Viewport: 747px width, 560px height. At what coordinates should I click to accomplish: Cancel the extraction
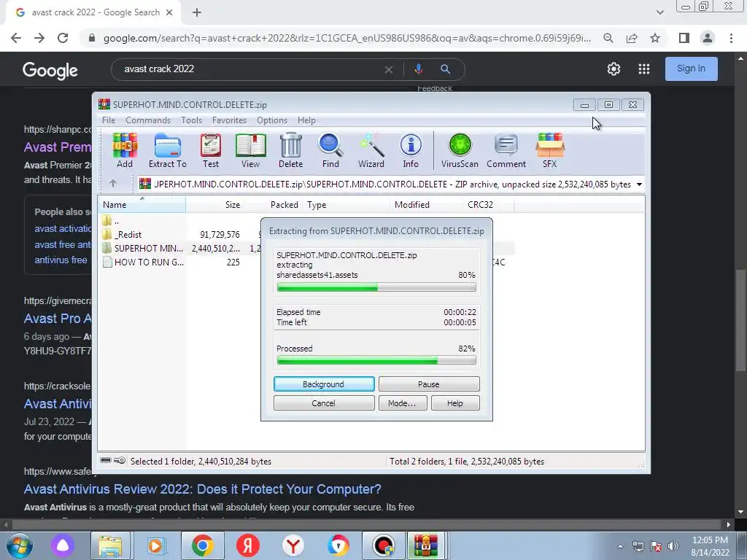point(324,402)
